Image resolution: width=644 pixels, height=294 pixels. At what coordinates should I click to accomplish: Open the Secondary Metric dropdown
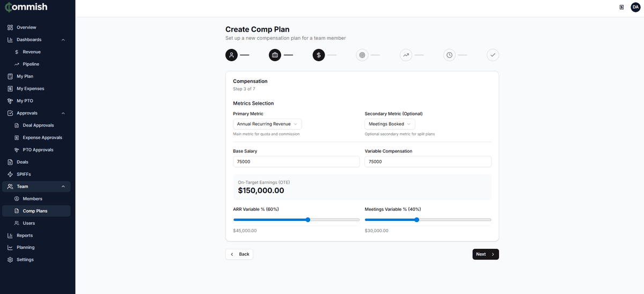[x=390, y=124]
